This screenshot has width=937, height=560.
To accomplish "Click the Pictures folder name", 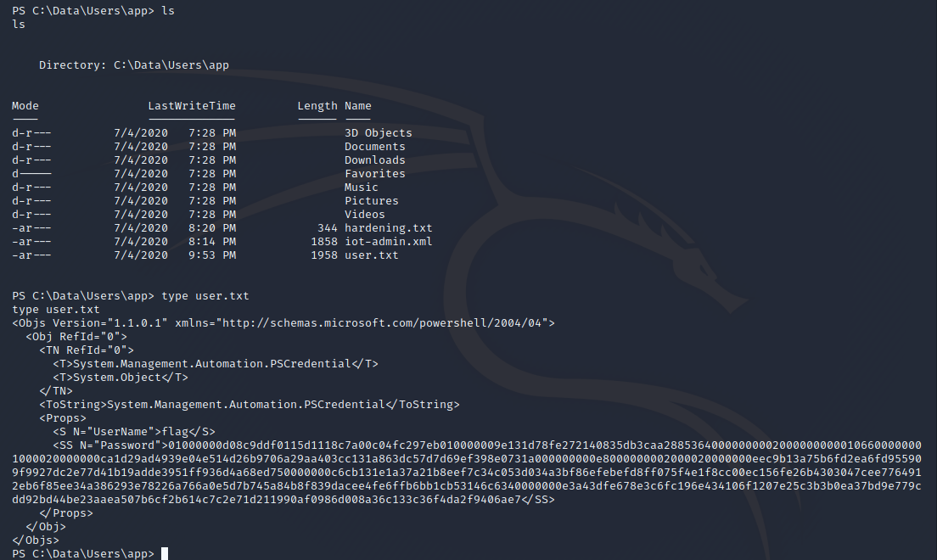I will pyautogui.click(x=371, y=201).
